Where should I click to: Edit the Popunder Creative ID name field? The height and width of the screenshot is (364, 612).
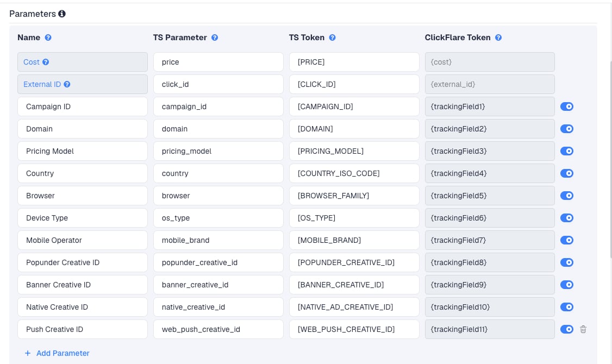click(83, 262)
